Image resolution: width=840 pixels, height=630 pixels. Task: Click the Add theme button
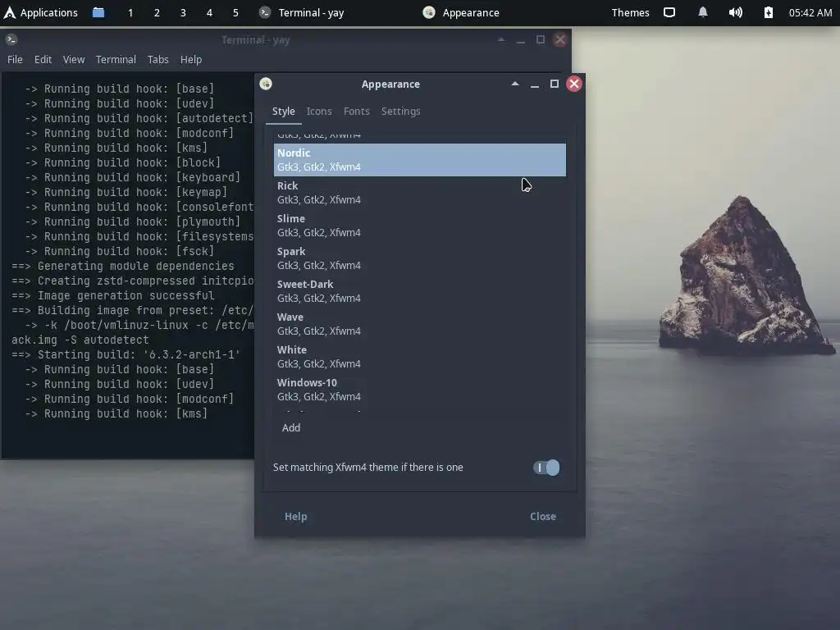tap(291, 427)
